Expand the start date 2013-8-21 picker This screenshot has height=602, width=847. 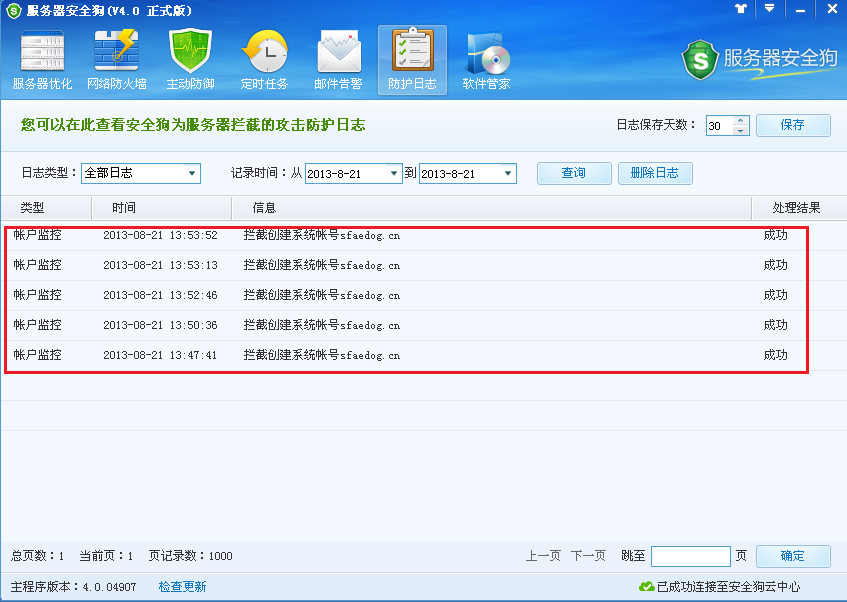point(394,173)
